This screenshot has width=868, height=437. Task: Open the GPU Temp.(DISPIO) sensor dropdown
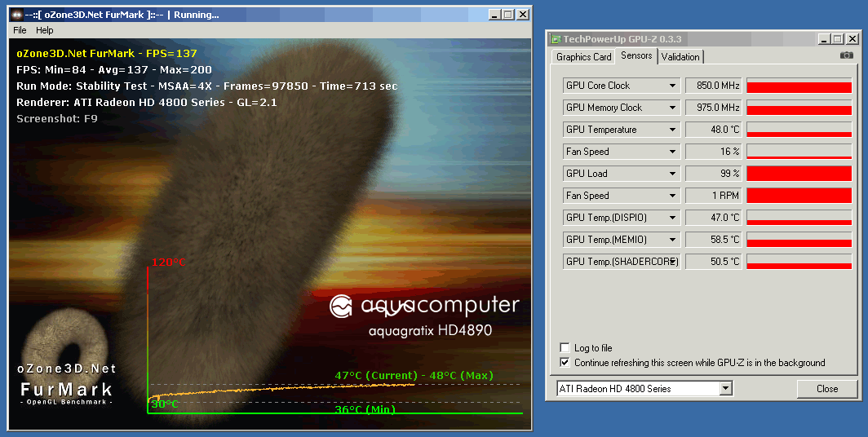point(672,218)
